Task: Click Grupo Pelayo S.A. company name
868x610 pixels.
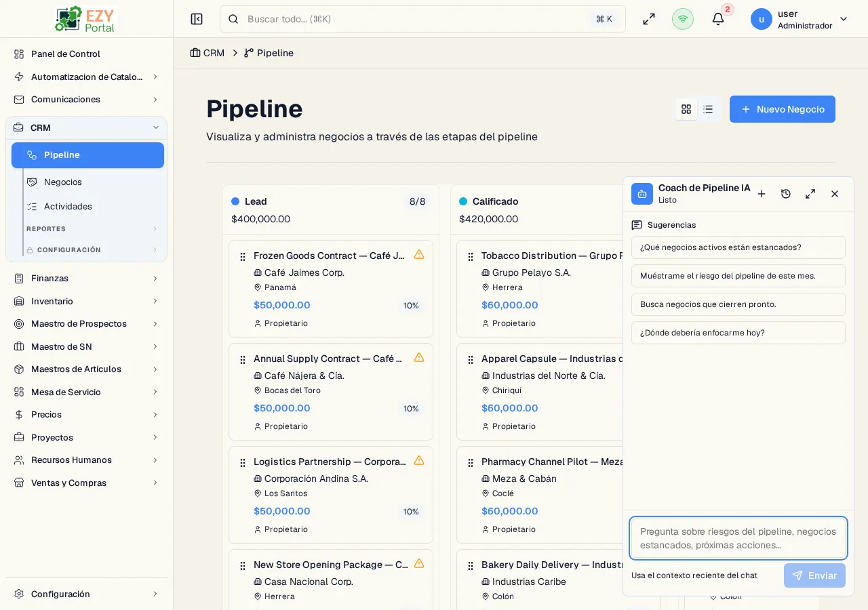Action: 532,272
